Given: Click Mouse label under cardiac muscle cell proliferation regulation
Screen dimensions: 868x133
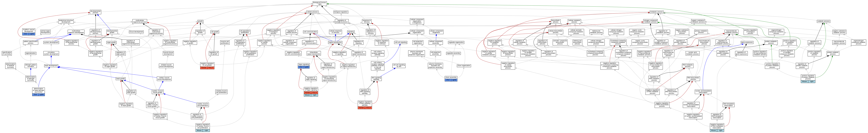Looking at the screenshot, I should point(199,130).
